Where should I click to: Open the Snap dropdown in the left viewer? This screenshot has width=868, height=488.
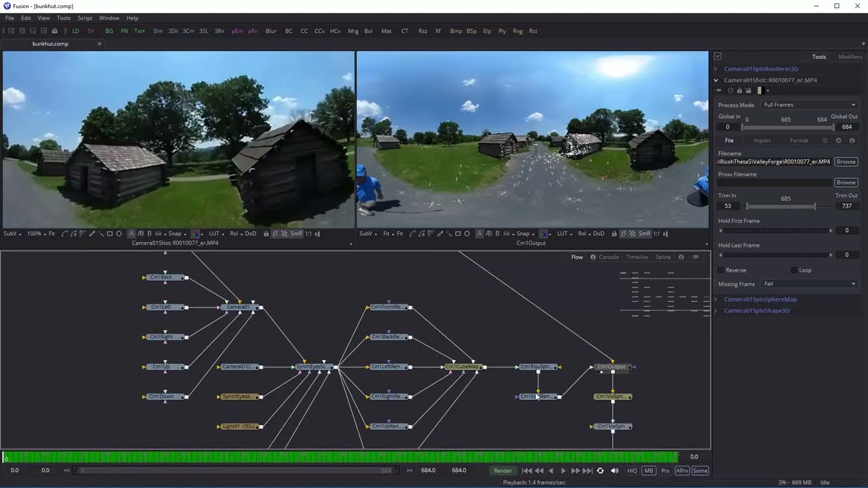click(x=177, y=234)
